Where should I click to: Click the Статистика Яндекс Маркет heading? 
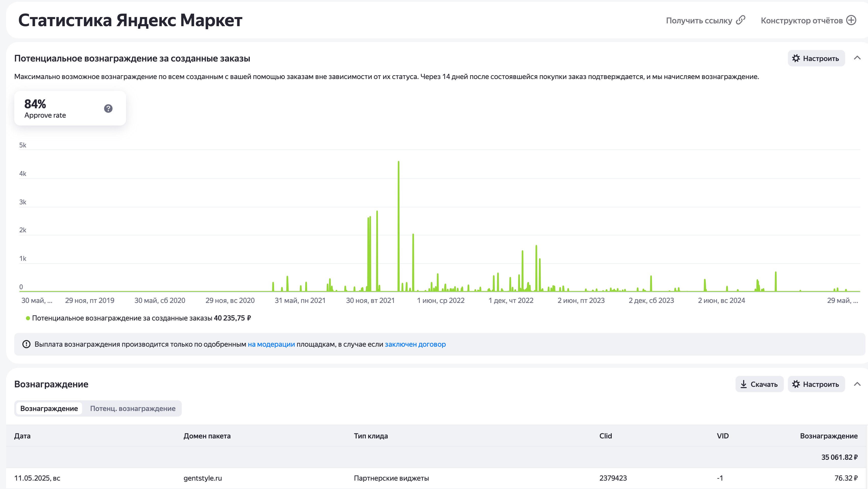[130, 20]
